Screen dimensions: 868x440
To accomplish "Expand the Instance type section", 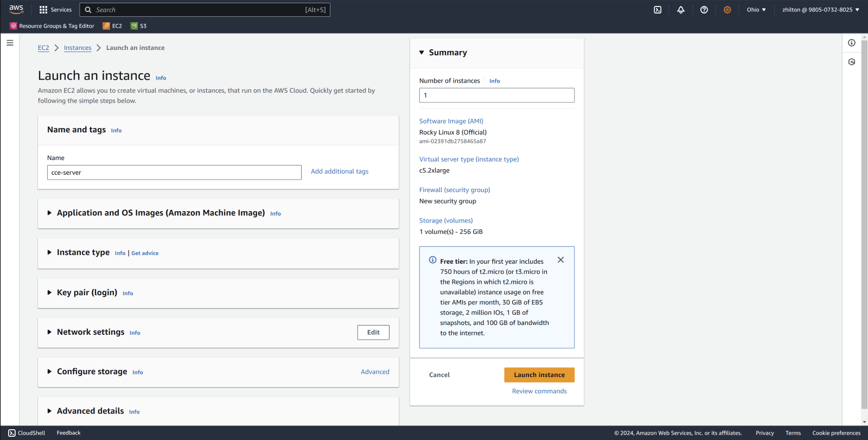I will click(49, 253).
